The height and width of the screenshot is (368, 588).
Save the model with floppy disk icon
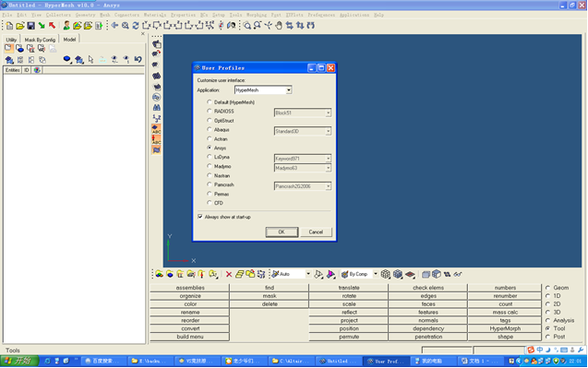coord(30,26)
